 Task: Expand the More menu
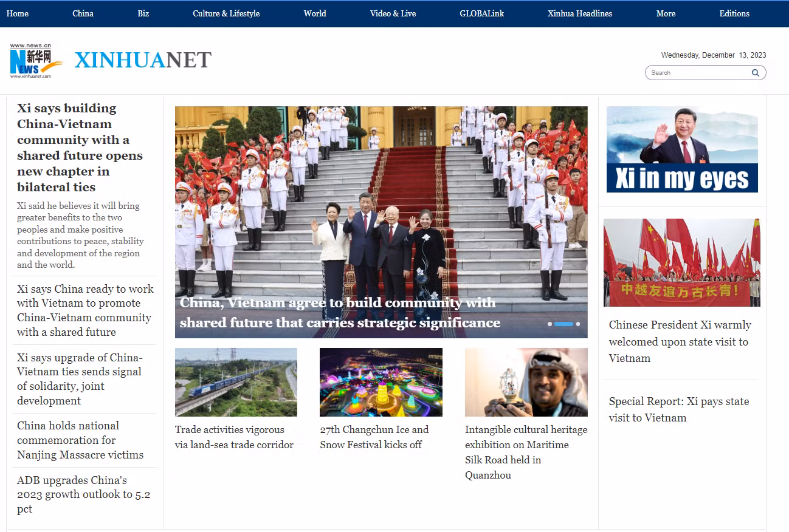pyautogui.click(x=666, y=13)
